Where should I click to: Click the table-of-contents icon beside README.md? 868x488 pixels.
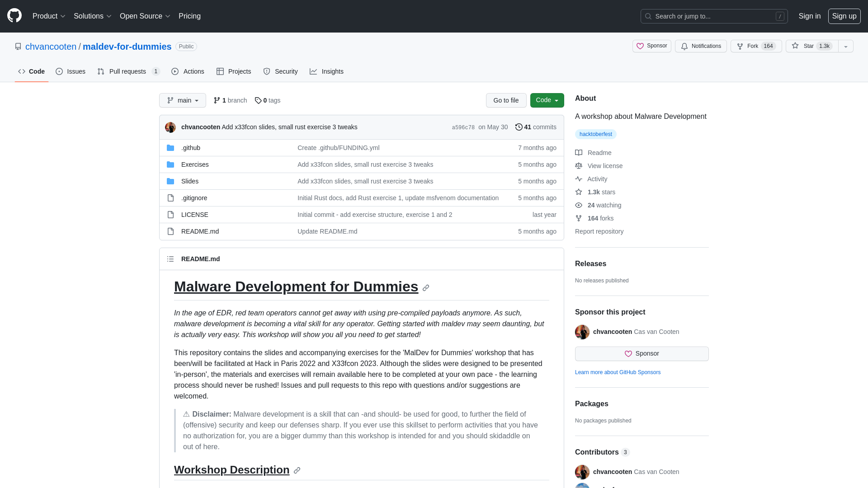tap(170, 259)
